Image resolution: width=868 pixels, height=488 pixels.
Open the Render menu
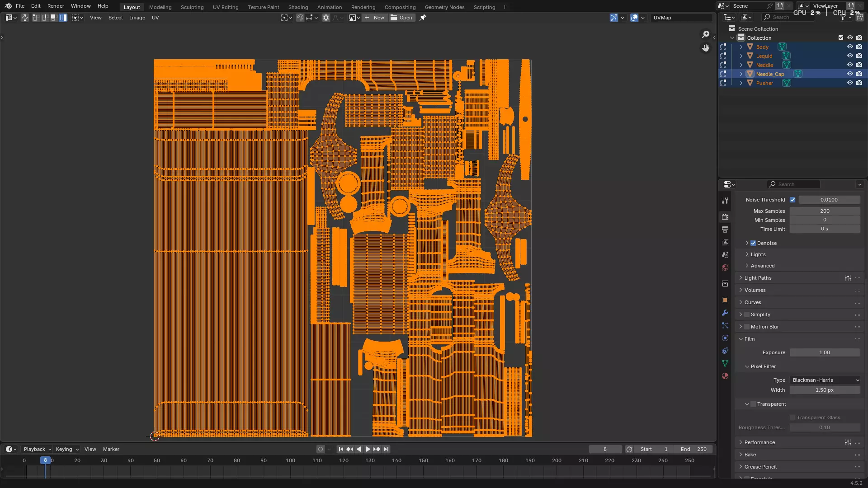tap(56, 6)
